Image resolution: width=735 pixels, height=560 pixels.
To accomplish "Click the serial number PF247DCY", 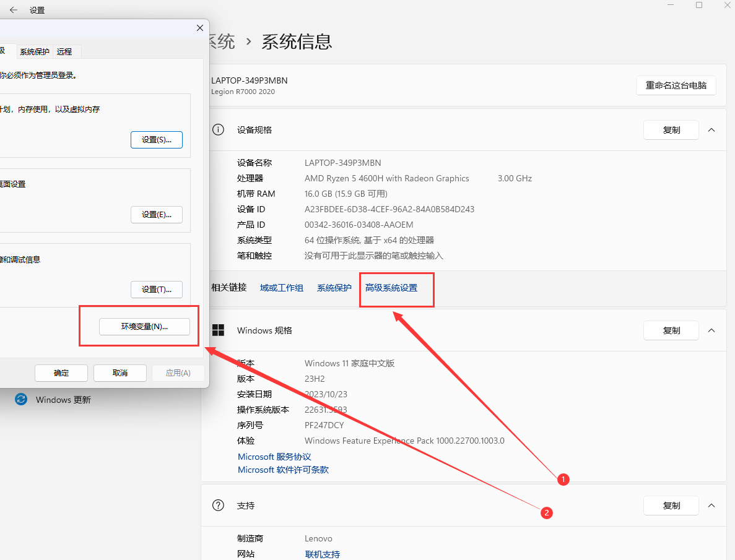I will click(x=324, y=425).
